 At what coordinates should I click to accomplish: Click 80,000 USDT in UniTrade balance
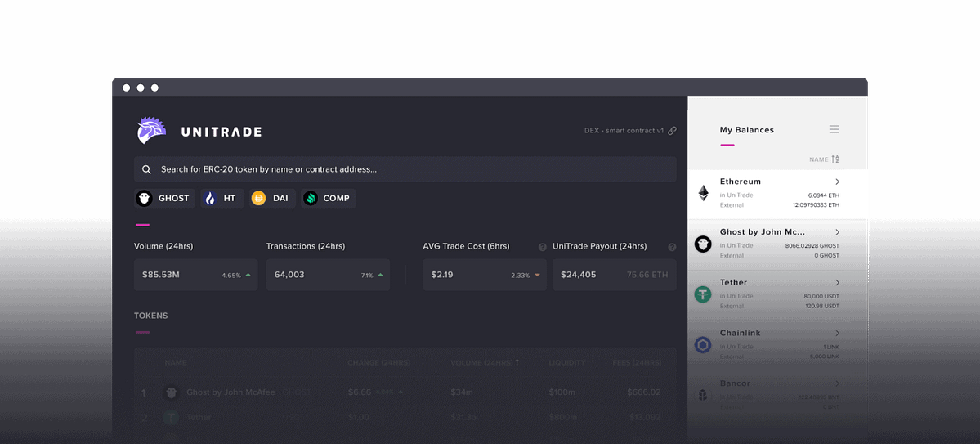[x=821, y=297]
